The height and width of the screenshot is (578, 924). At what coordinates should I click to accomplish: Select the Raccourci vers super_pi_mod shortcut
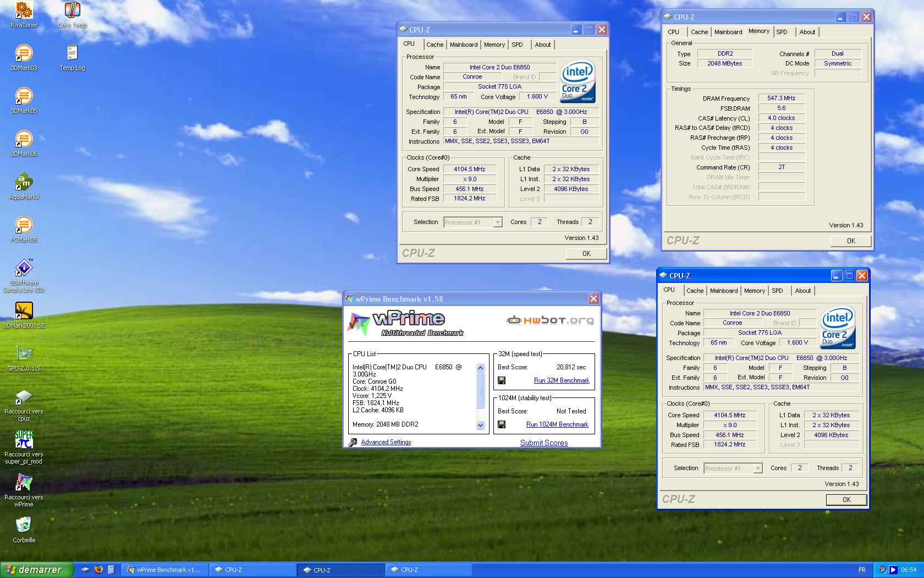pyautogui.click(x=24, y=448)
